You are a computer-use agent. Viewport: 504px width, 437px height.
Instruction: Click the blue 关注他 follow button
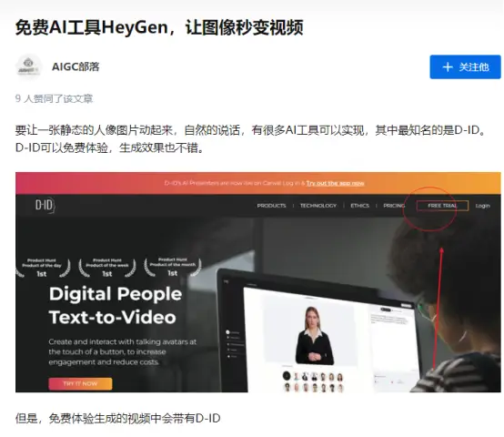465,66
